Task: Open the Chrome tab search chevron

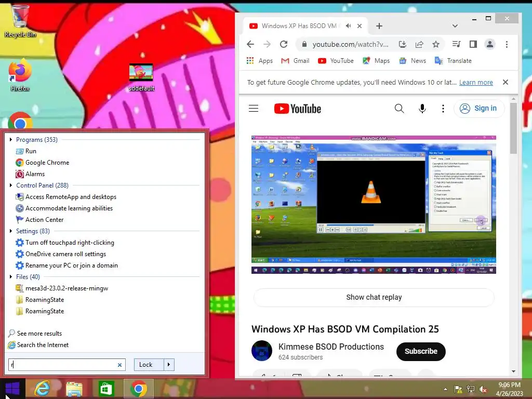Action: [455, 26]
